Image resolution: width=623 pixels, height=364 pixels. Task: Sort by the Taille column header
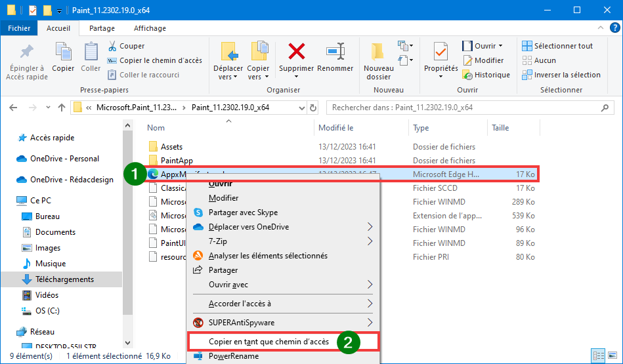click(500, 128)
